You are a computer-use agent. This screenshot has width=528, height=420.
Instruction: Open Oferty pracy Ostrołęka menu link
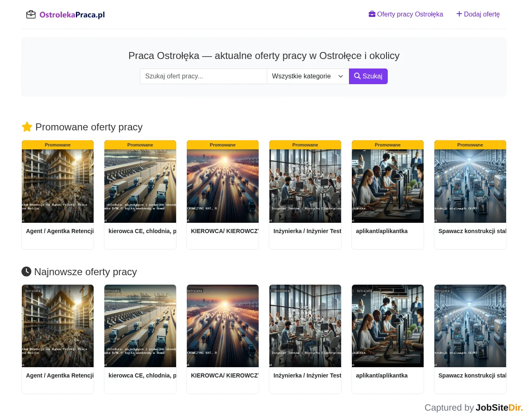coord(406,14)
